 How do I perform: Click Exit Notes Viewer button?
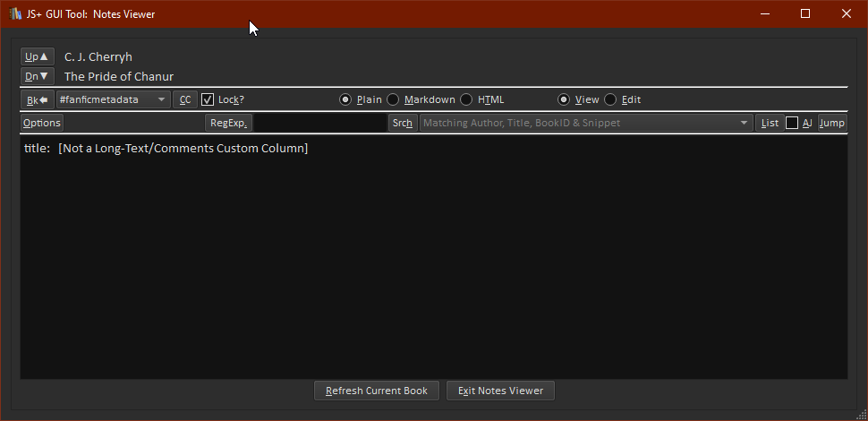[x=500, y=391]
